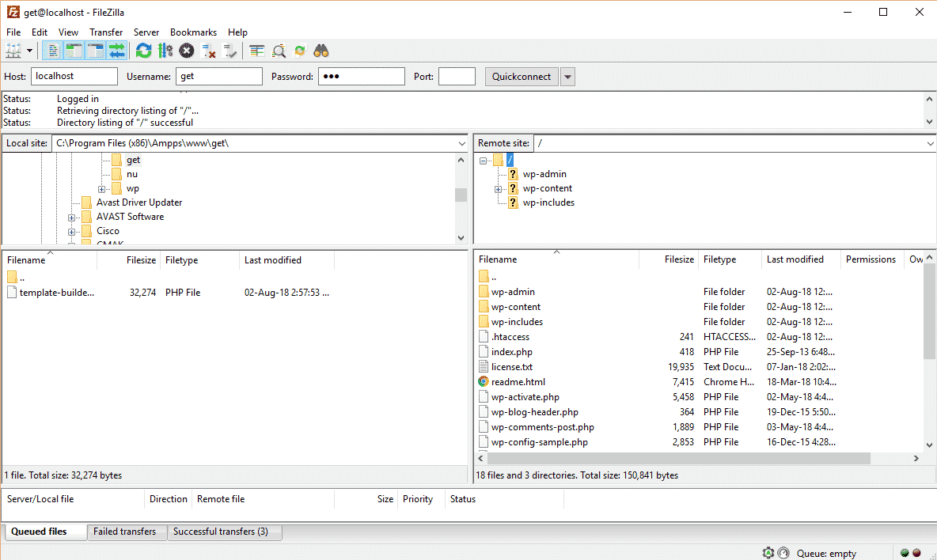Toggle the message log display
The image size is (937, 560).
pyautogui.click(x=52, y=51)
